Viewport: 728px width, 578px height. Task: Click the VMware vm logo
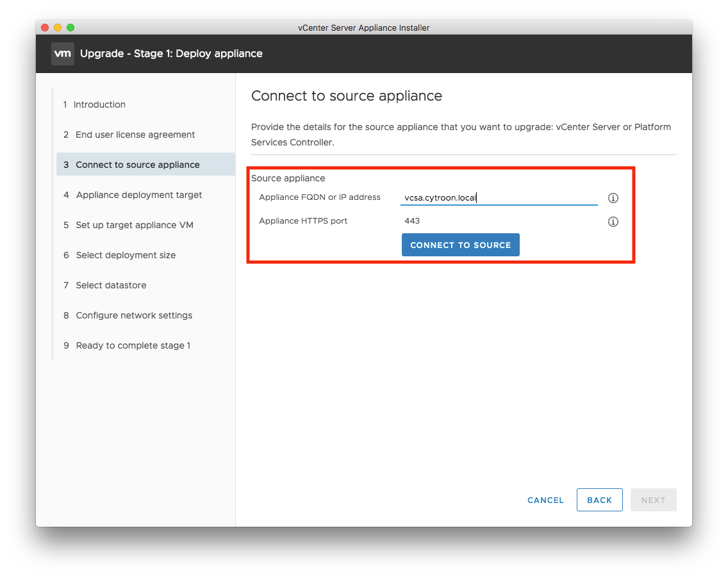click(63, 53)
